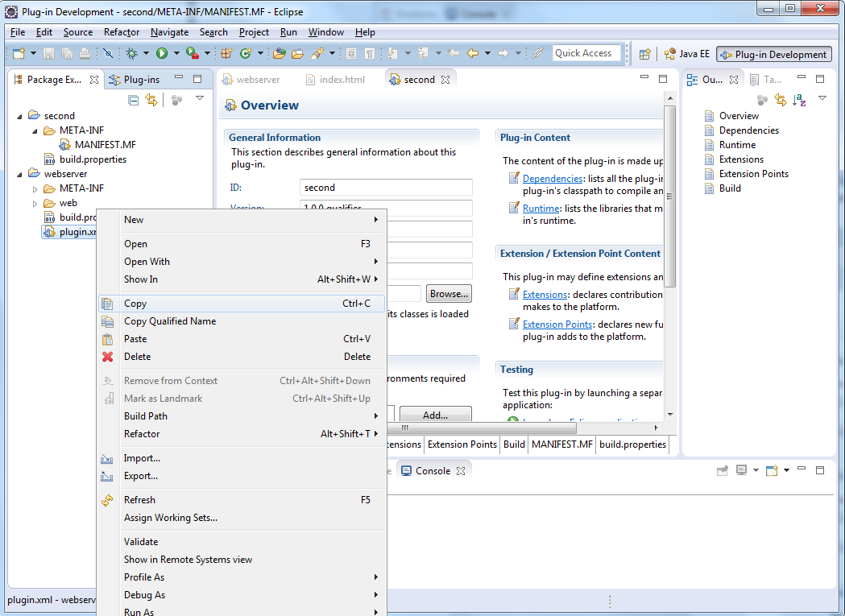Open the Search dropdown arrow
The width and height of the screenshot is (845, 616).
click(x=332, y=53)
